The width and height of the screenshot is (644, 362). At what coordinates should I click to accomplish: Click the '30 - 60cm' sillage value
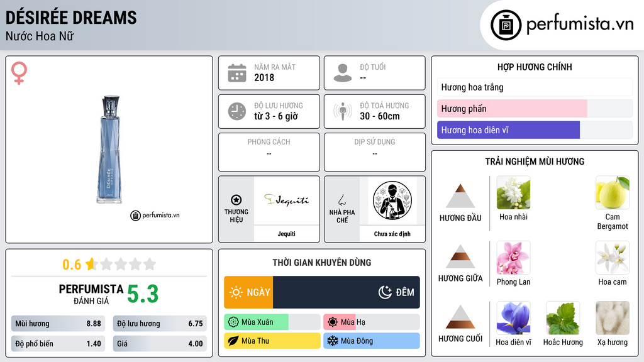(379, 116)
